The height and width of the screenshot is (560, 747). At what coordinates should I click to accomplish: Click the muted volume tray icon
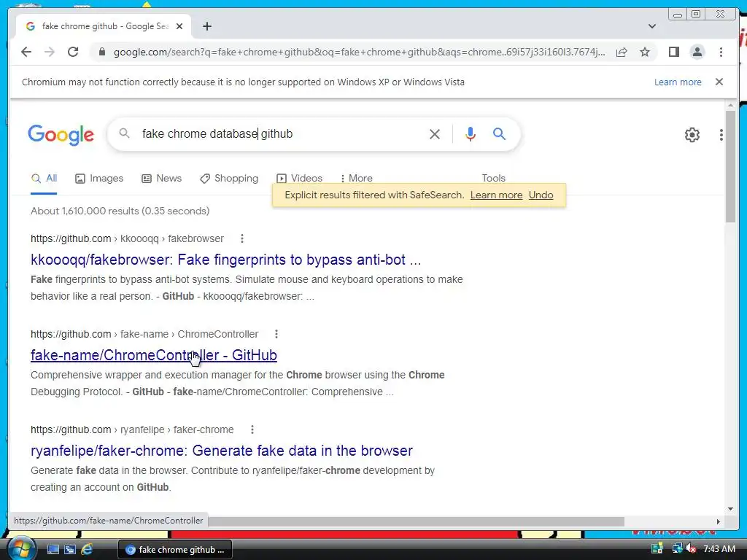691,549
